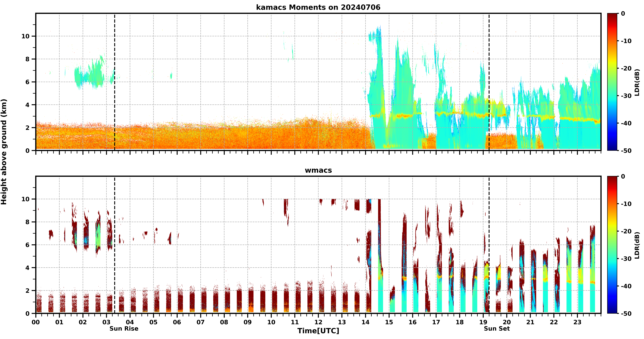Click the kamacs panel LDR colorbar

pos(612,82)
